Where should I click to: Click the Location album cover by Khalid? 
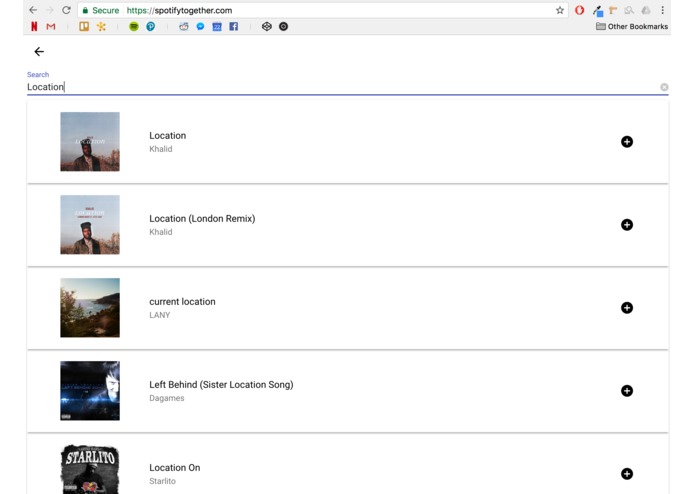click(90, 142)
